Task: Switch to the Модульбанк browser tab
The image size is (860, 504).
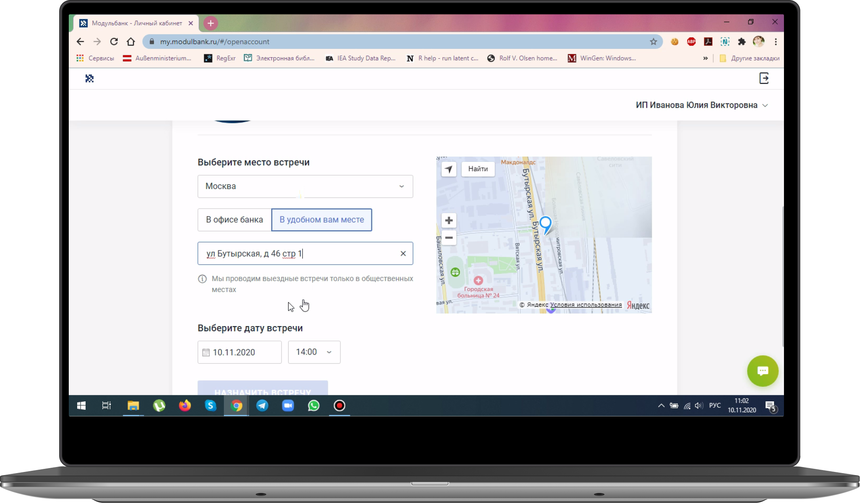Action: point(136,23)
